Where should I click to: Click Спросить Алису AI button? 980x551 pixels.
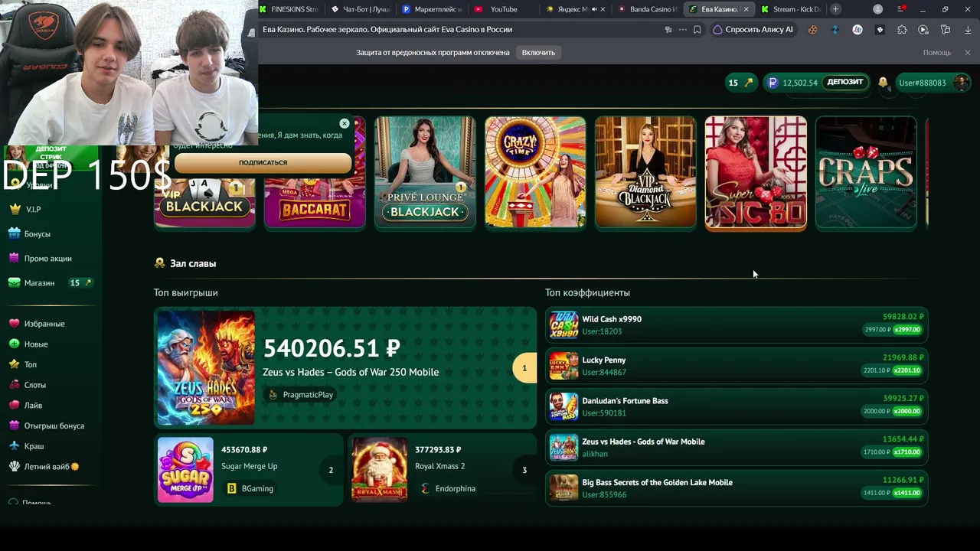tap(753, 30)
